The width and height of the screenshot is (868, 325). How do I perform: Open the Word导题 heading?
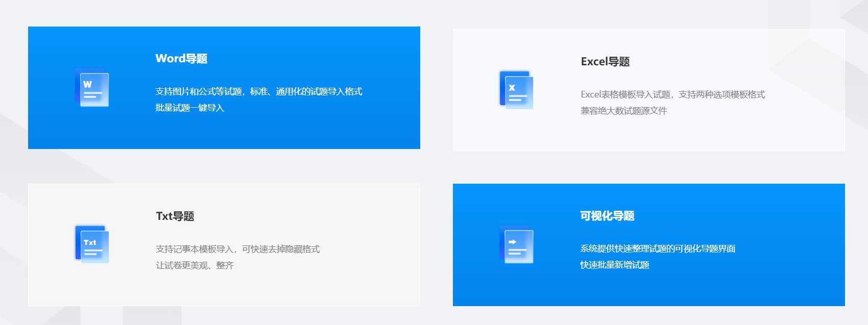181,59
